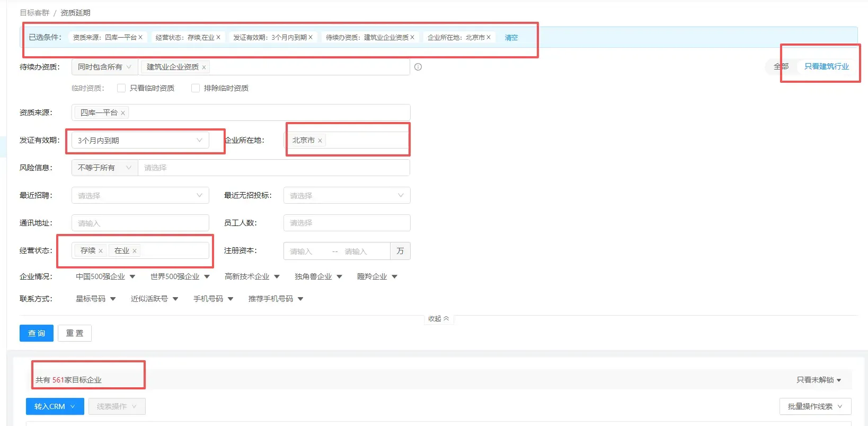Check 排除临时资质 checkbox
868x426 pixels.
click(196, 88)
